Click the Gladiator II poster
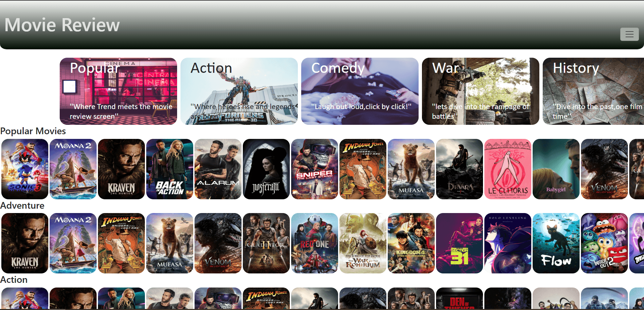This screenshot has height=310, width=644. pyautogui.click(x=266, y=243)
